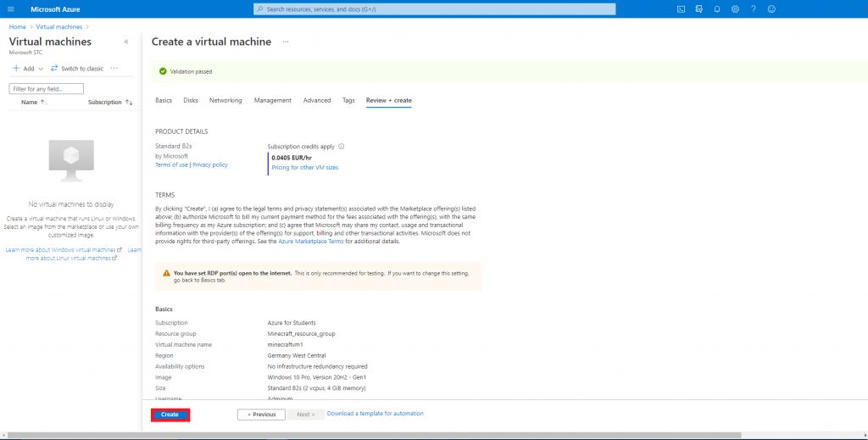Screen dimensions: 868x440
Task: Open the Cloud Shell icon
Action: (681, 9)
